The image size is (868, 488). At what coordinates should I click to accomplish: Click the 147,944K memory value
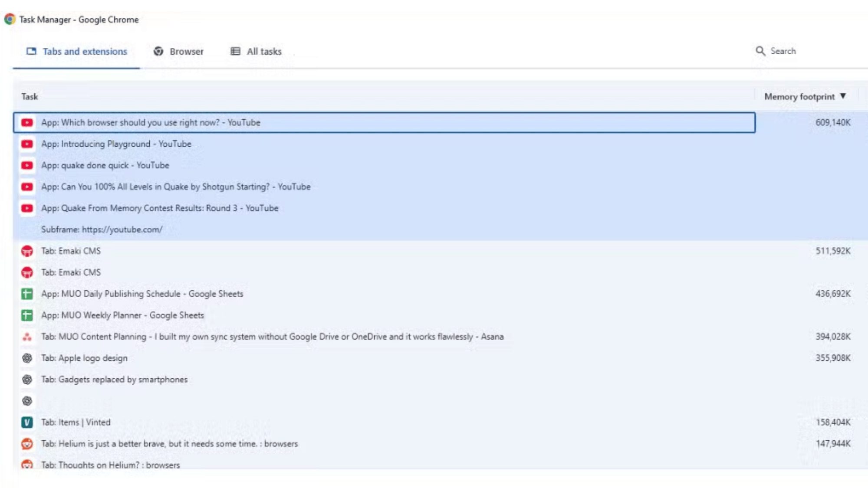coord(833,443)
